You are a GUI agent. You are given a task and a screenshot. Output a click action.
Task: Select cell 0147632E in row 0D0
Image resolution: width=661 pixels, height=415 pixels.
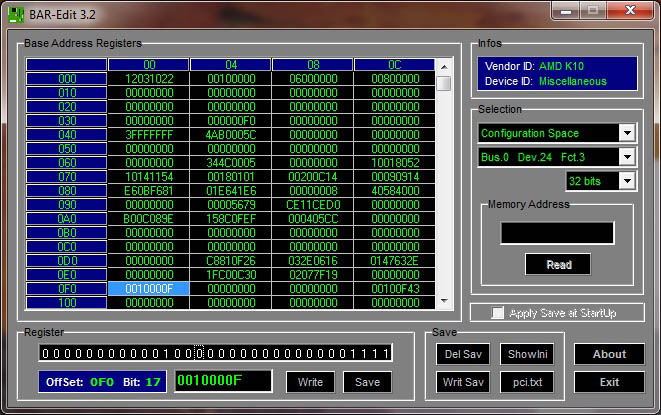[395, 261]
